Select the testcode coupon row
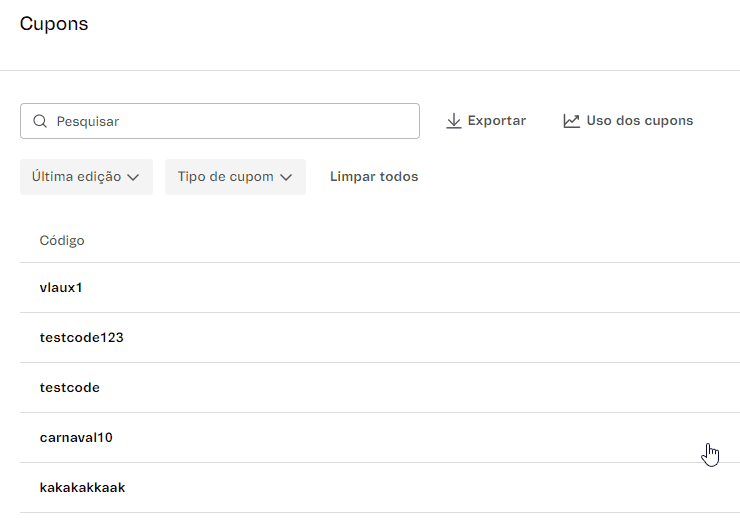 pos(70,388)
